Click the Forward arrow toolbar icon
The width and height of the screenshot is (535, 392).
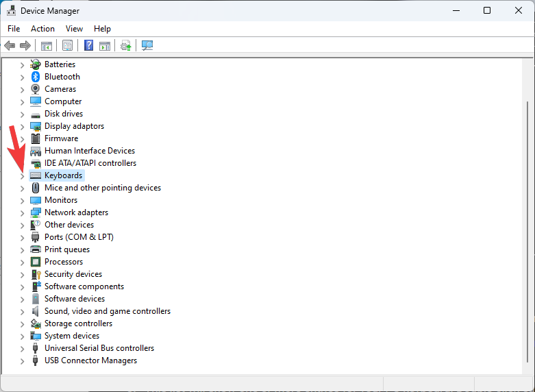tap(25, 45)
